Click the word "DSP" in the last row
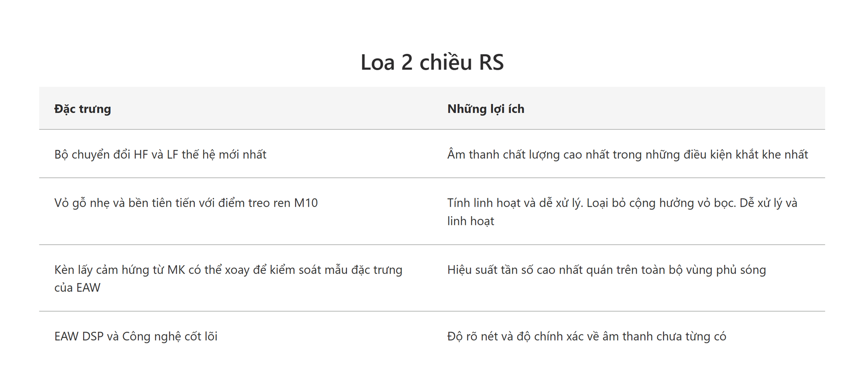 click(x=93, y=336)
